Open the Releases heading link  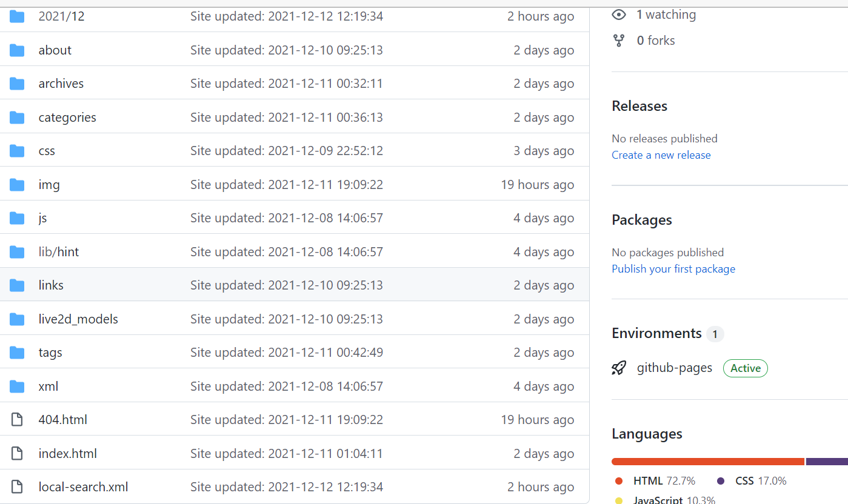(639, 106)
